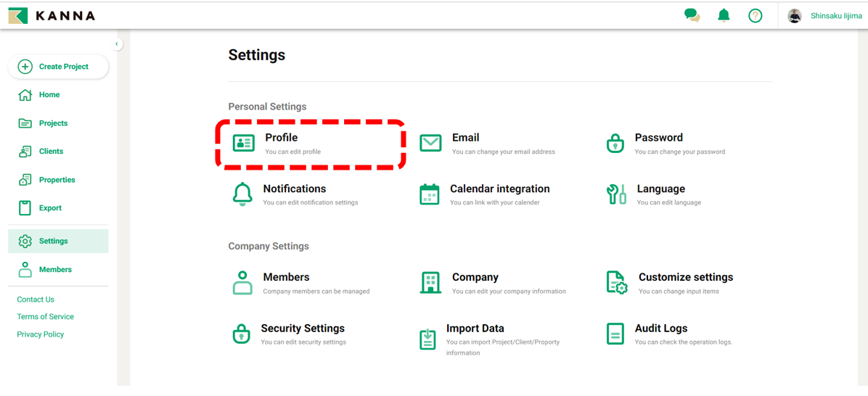
Task: Click the Language tools icon
Action: (x=616, y=194)
